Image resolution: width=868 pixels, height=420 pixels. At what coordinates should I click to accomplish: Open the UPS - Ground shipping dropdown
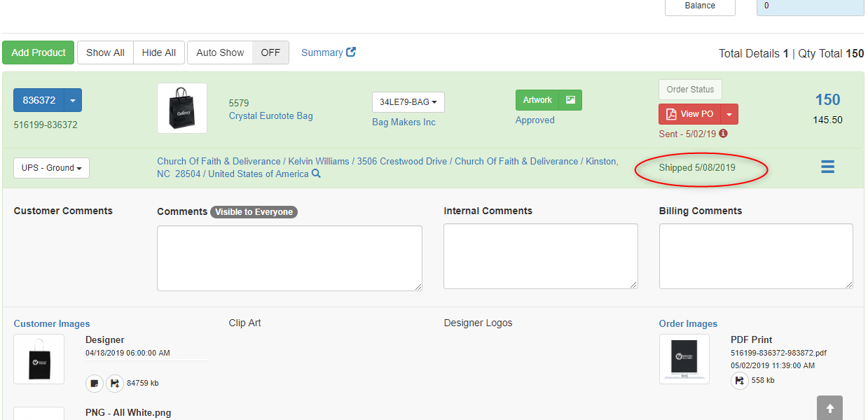[x=51, y=168]
